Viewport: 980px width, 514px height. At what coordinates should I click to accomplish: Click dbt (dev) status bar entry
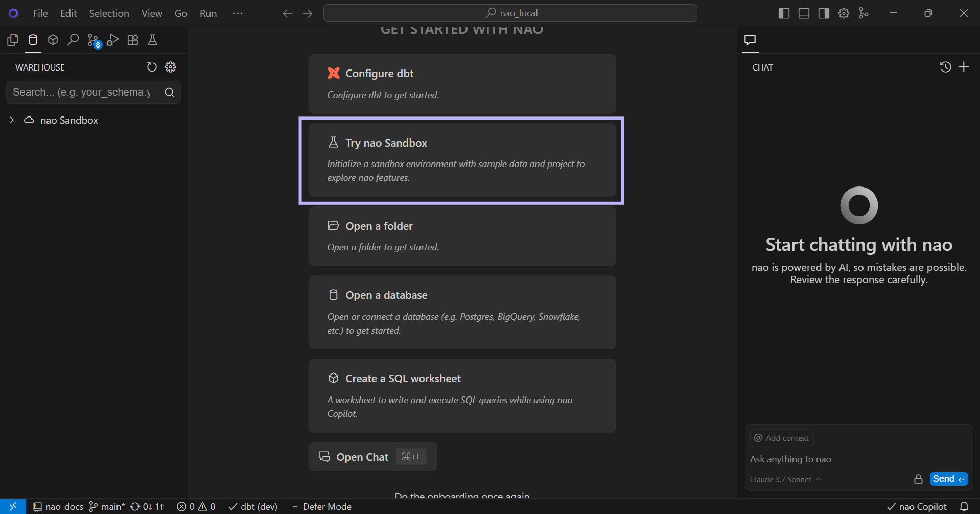point(253,506)
